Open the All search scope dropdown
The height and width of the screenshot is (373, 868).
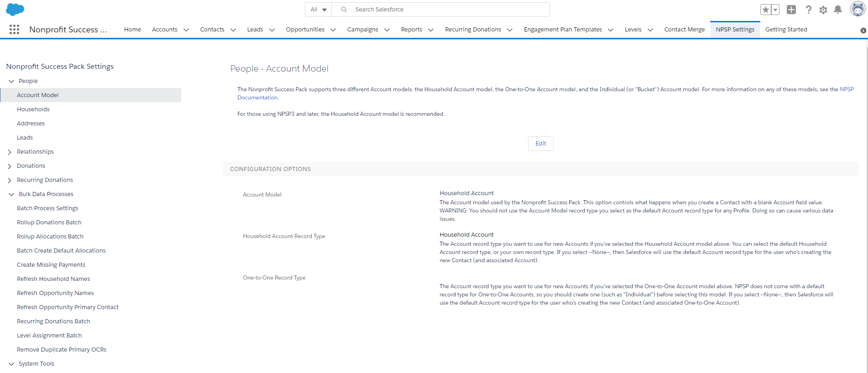click(319, 10)
